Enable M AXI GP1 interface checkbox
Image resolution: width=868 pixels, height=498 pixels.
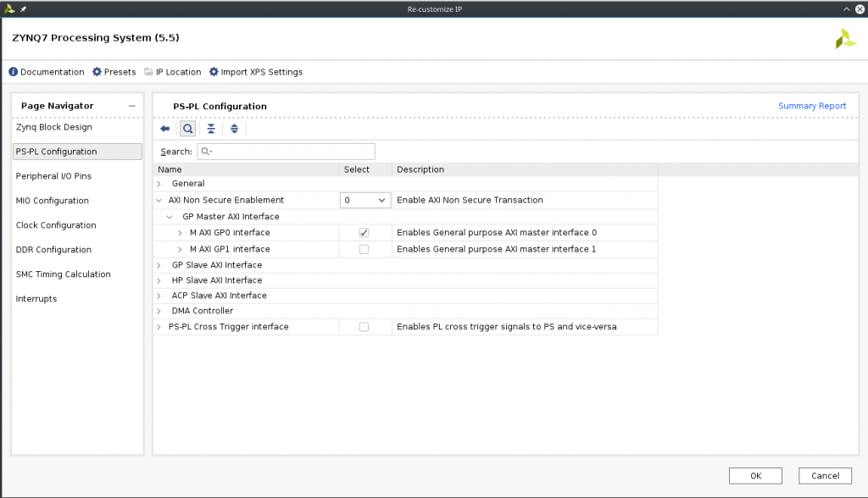pos(364,249)
